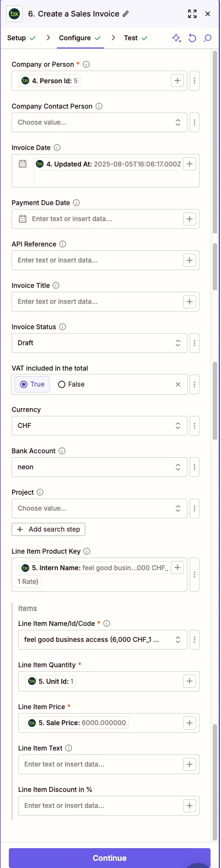Open the Bank Account neon dropdown
The height and width of the screenshot is (868, 221).
(99, 467)
